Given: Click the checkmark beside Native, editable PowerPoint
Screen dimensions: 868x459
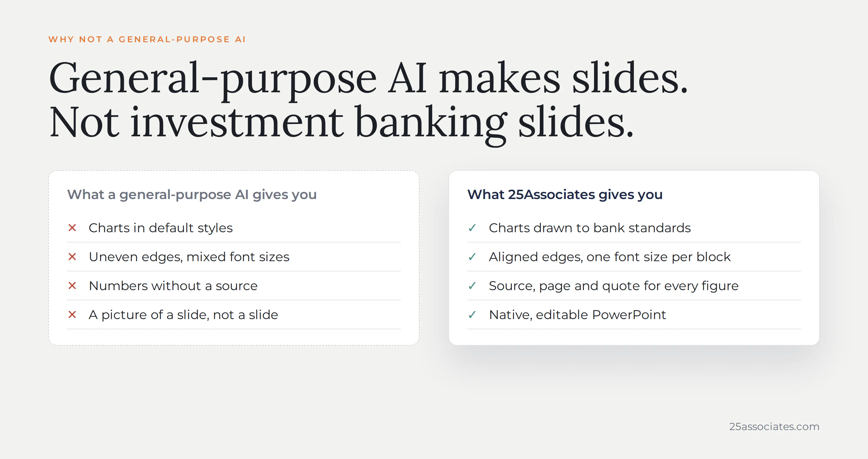Looking at the screenshot, I should pyautogui.click(x=472, y=315).
